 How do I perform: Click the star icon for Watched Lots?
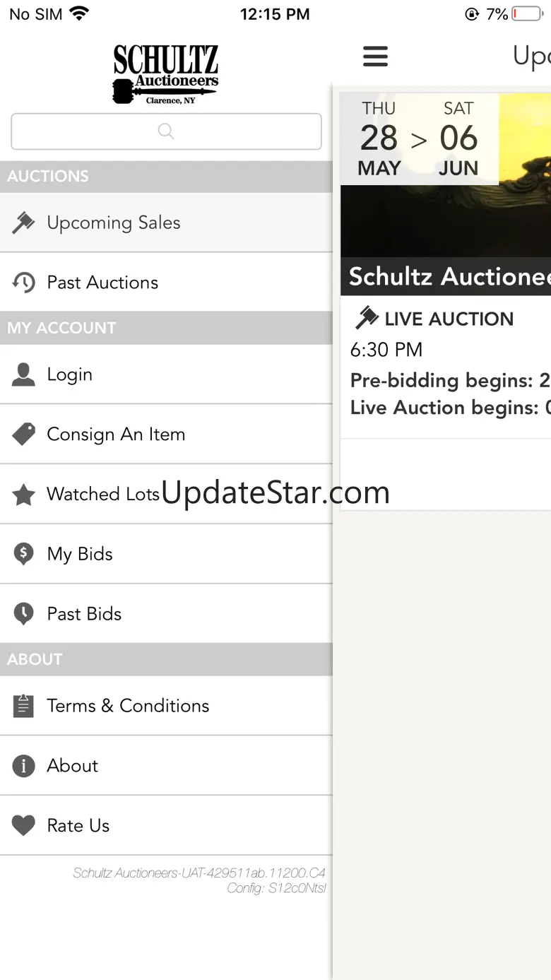(x=23, y=495)
